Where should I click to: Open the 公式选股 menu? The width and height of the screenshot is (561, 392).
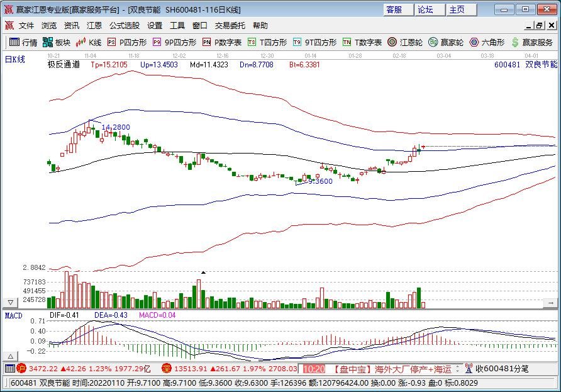125,25
